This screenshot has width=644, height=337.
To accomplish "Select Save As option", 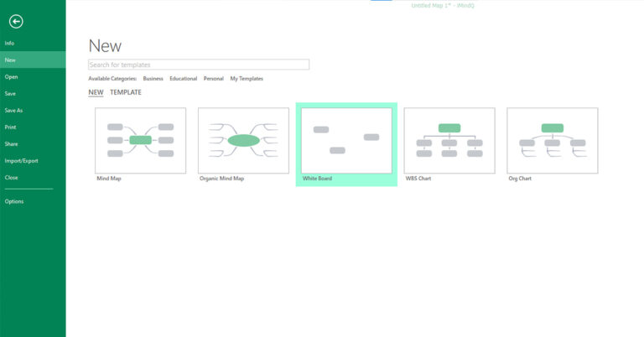I will coord(13,111).
